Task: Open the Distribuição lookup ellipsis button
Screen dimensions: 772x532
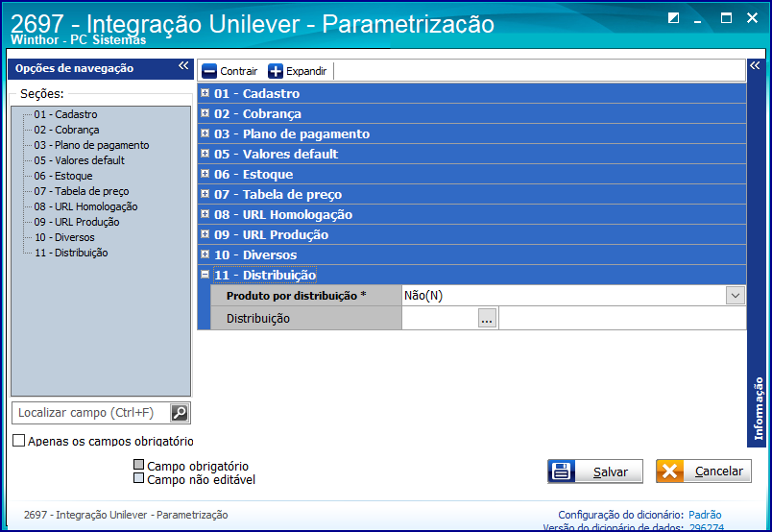Action: (x=487, y=318)
